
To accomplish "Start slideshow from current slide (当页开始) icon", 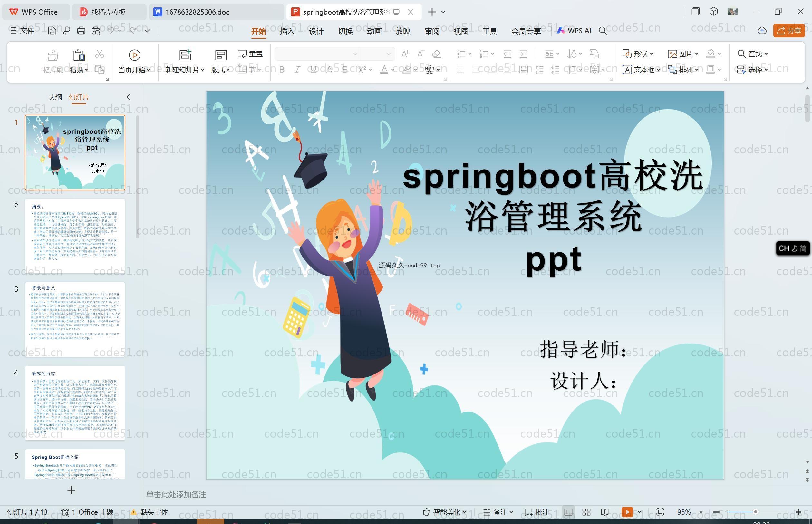I will (134, 55).
